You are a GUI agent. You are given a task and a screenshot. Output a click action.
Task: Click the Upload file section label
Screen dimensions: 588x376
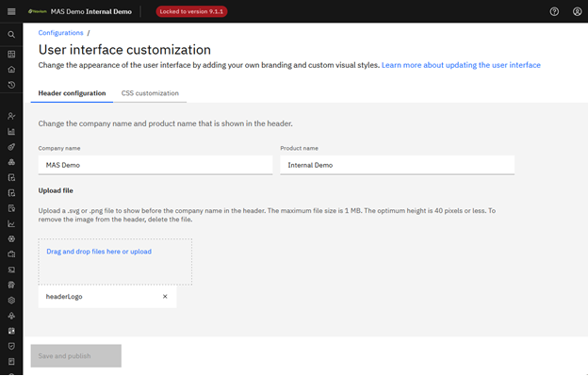pos(56,190)
